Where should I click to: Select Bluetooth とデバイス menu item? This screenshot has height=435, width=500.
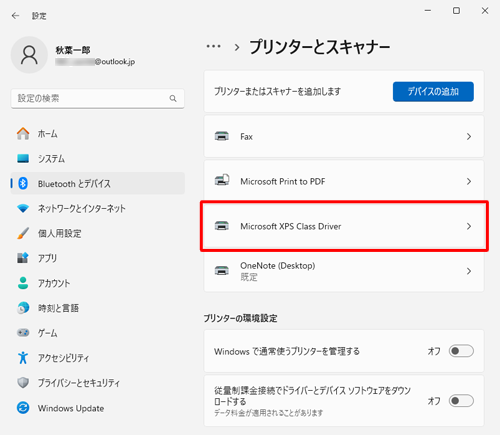[x=98, y=183]
